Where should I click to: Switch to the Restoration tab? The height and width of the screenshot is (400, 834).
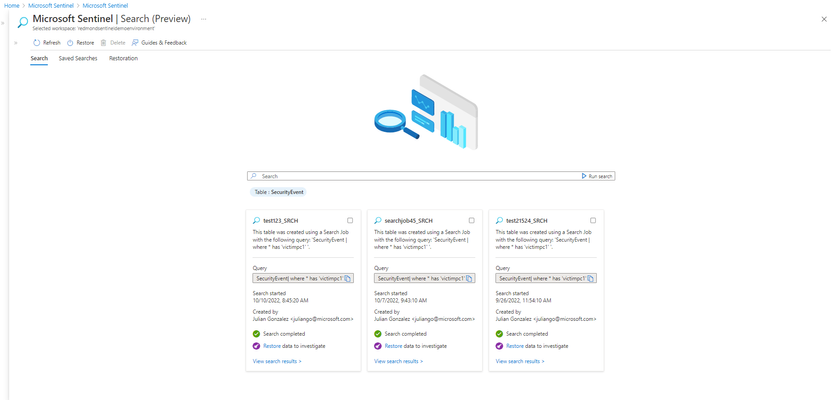123,59
